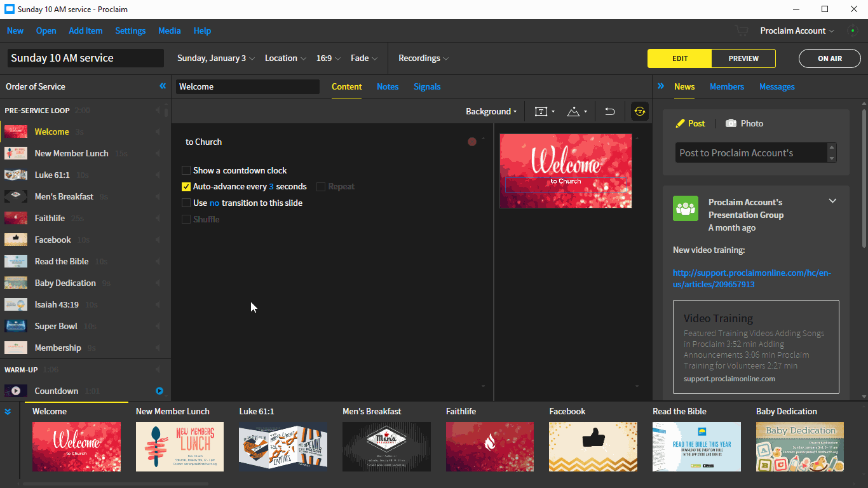Open the Media menu
This screenshot has height=488, width=868.
point(170,30)
